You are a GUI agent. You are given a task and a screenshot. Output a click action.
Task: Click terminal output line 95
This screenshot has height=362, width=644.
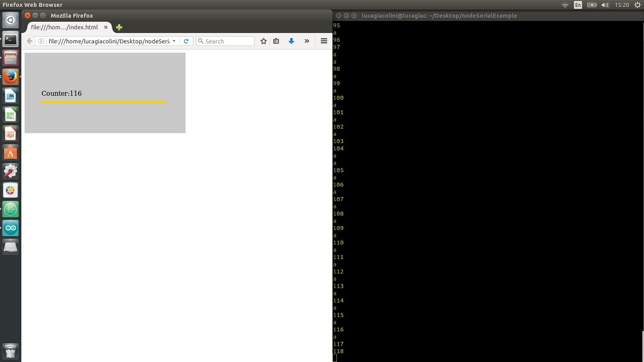tap(336, 25)
